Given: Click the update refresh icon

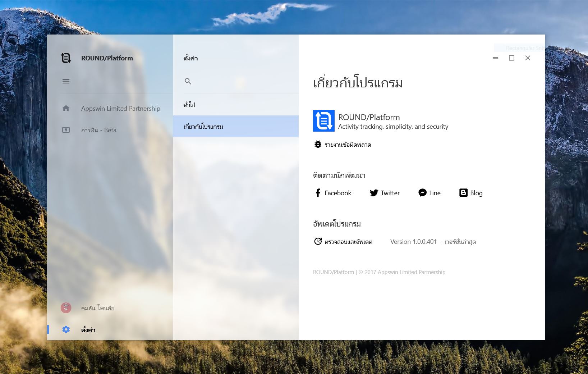Looking at the screenshot, I should pyautogui.click(x=318, y=241).
